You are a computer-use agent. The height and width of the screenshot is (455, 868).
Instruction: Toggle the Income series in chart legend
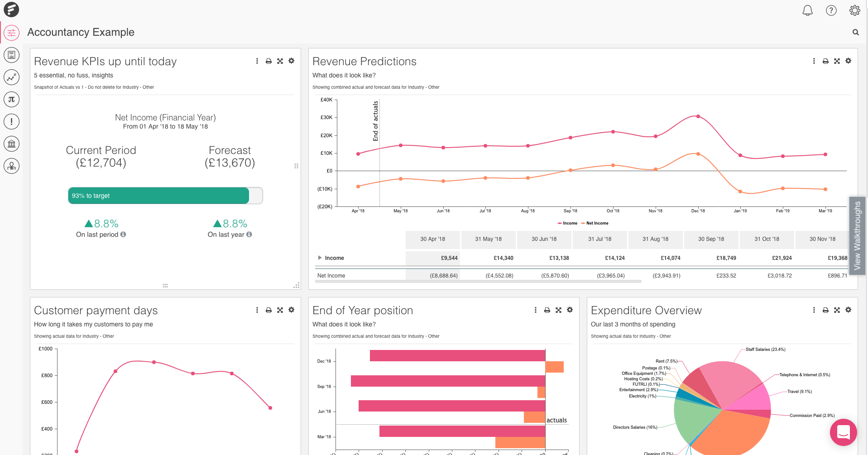[x=567, y=223]
